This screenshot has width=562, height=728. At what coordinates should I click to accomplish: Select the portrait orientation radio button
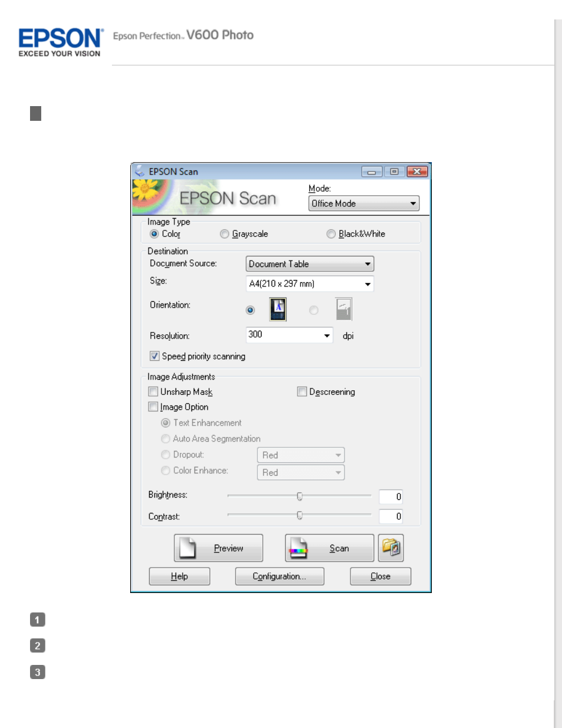(x=250, y=310)
